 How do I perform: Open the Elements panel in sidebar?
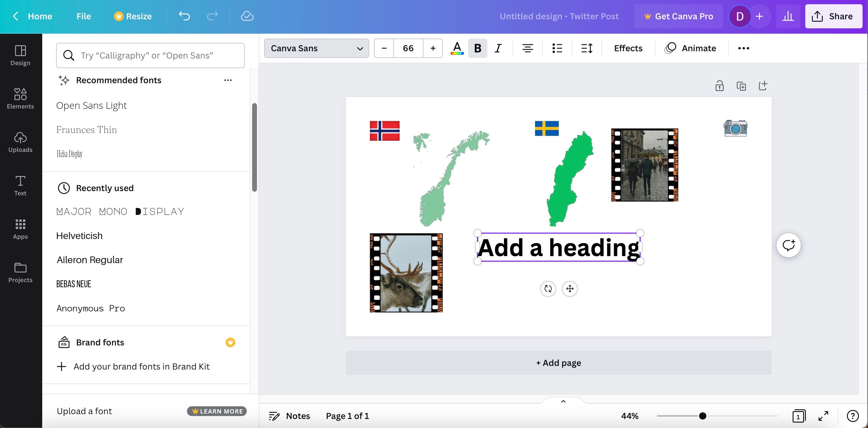point(20,99)
